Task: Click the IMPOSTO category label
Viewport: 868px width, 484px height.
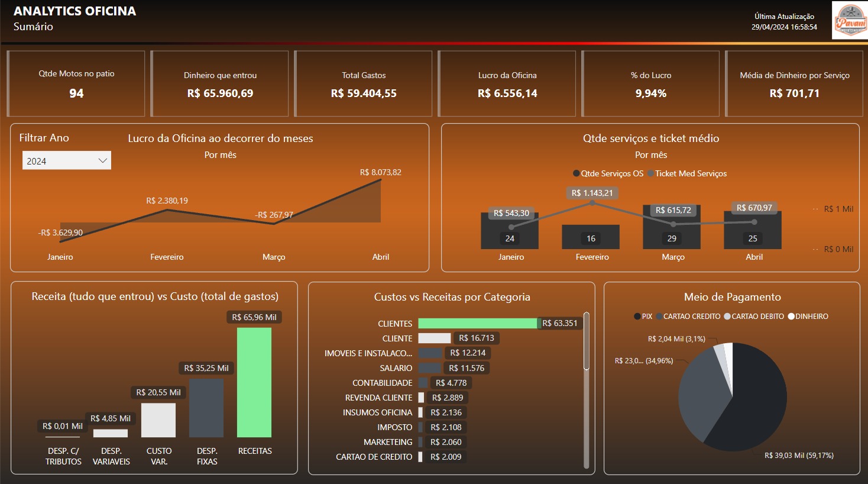Action: pos(395,427)
